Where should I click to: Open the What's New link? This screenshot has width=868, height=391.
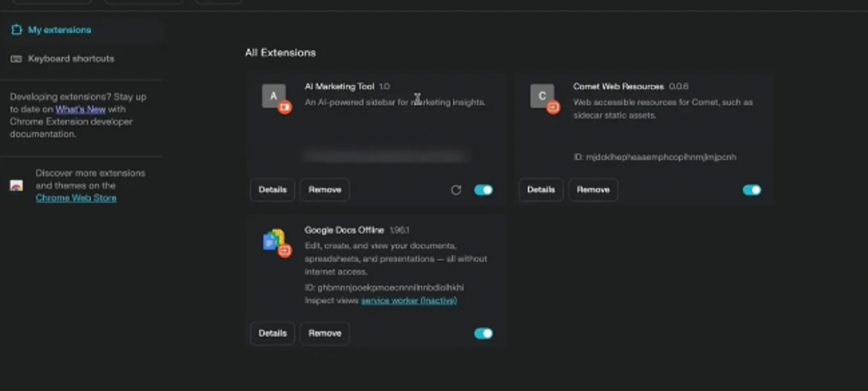(x=80, y=109)
